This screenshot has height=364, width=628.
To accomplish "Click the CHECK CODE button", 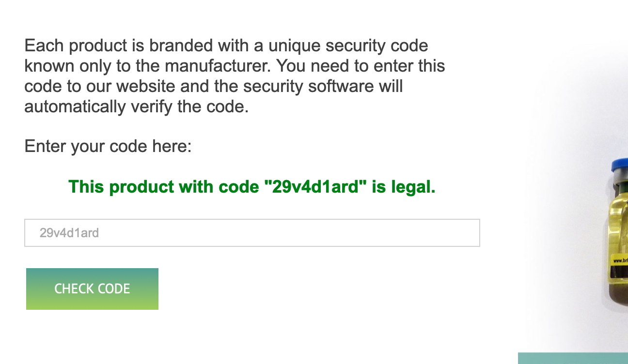I will tap(92, 289).
